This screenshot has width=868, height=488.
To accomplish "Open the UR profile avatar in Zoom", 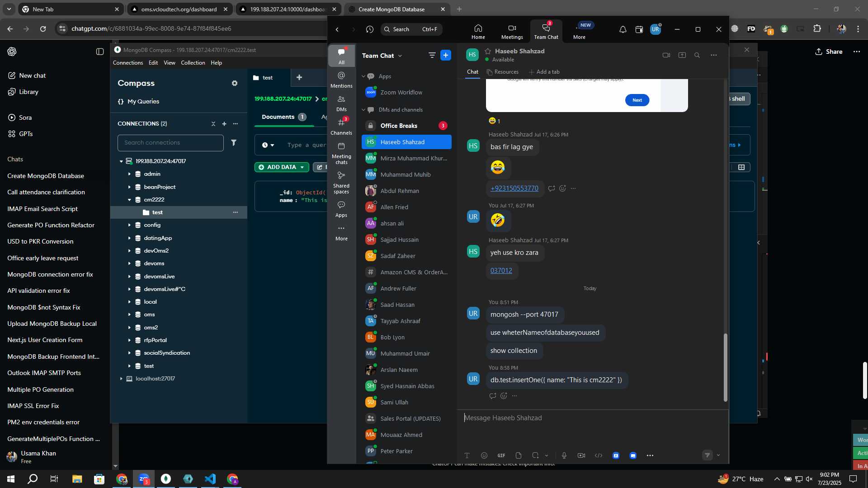I will [656, 29].
